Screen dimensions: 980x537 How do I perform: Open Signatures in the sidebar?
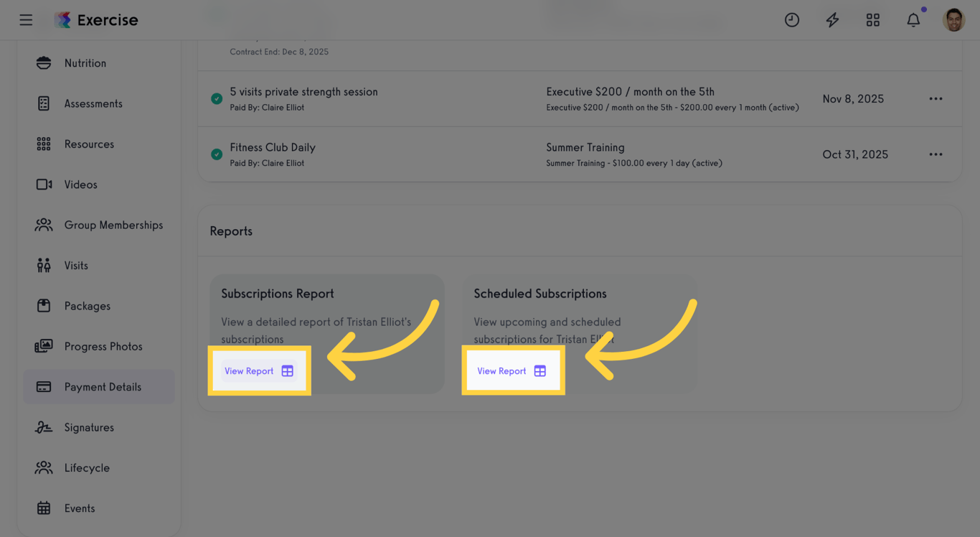[x=88, y=427]
